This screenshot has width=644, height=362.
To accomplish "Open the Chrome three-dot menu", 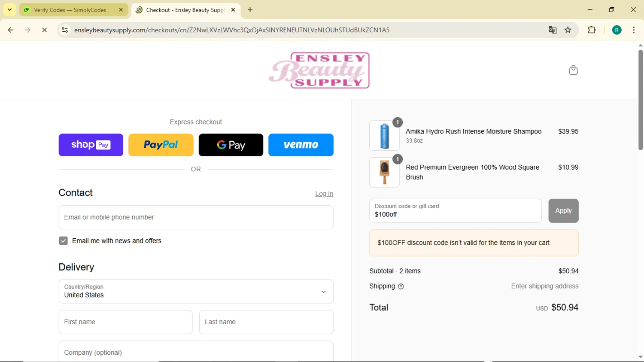I will [634, 30].
